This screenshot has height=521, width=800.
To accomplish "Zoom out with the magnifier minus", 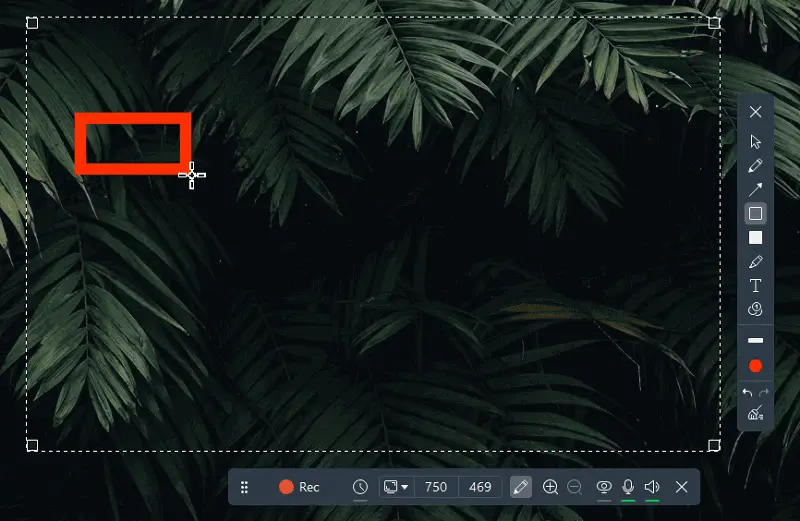I will point(574,487).
